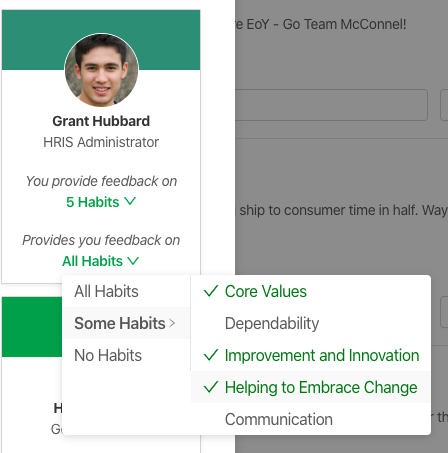Uncheck the Core Values habit
The height and width of the screenshot is (453, 448).
[311, 291]
